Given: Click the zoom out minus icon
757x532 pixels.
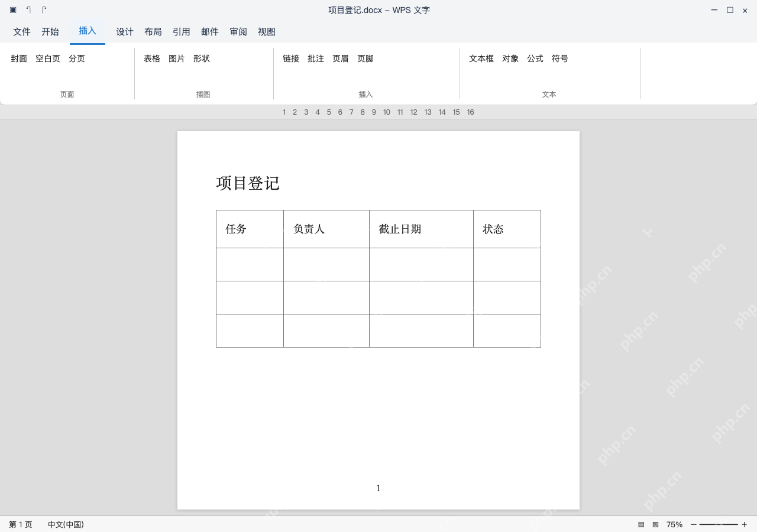Looking at the screenshot, I should 694,524.
